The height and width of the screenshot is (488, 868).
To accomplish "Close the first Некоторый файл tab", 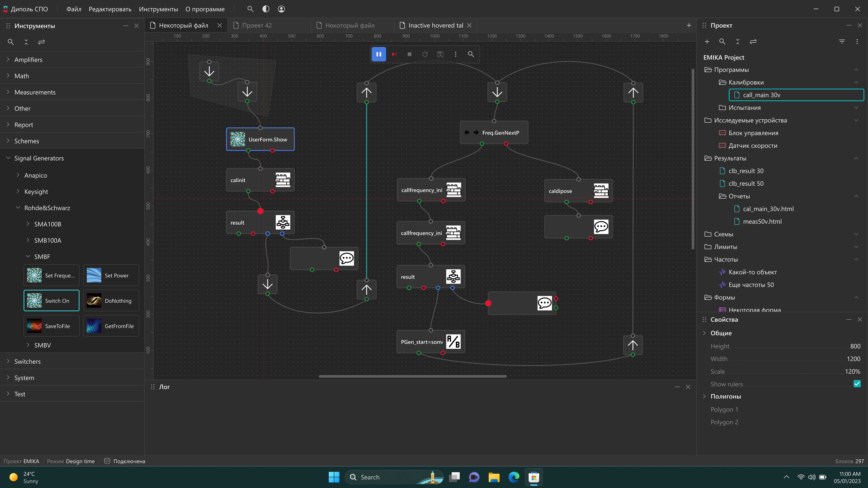I will (x=220, y=26).
